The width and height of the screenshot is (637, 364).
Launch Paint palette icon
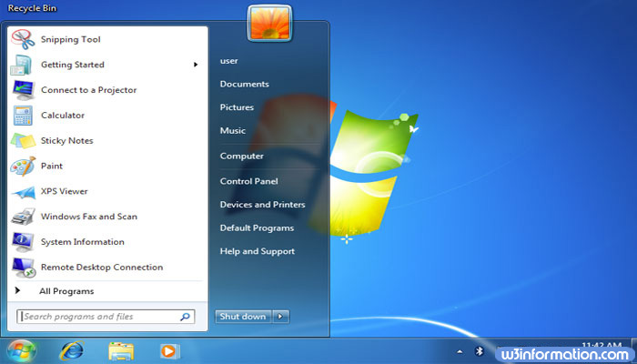pos(23,167)
